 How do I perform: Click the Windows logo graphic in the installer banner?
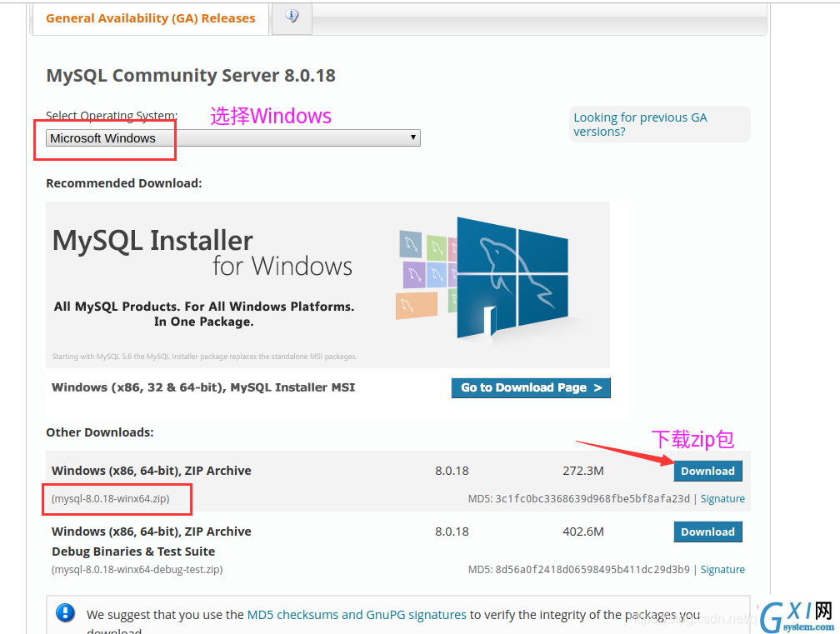(512, 278)
